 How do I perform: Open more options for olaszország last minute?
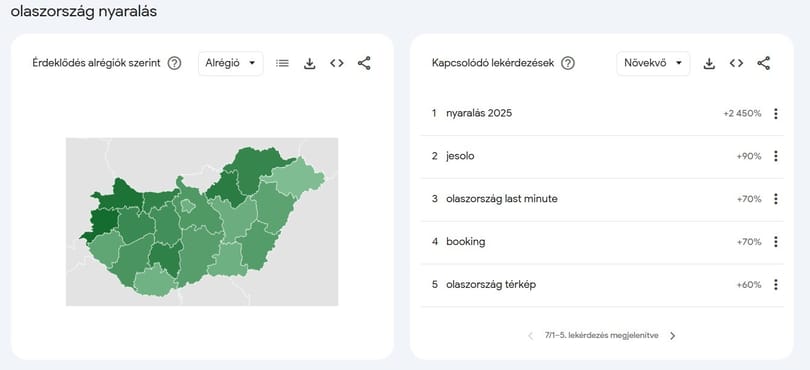(x=775, y=199)
